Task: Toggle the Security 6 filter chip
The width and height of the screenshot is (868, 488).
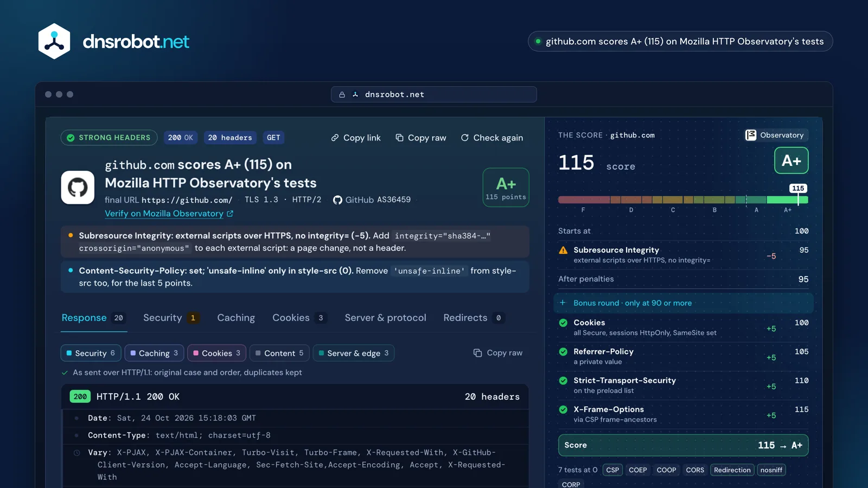Action: [91, 353]
